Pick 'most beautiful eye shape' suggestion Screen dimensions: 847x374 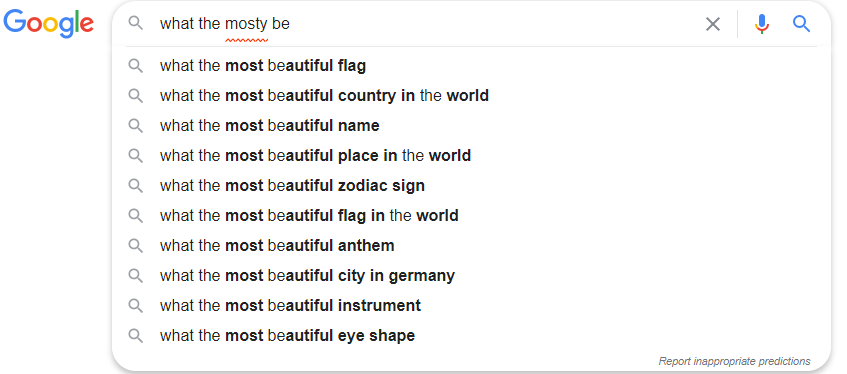[471, 336]
